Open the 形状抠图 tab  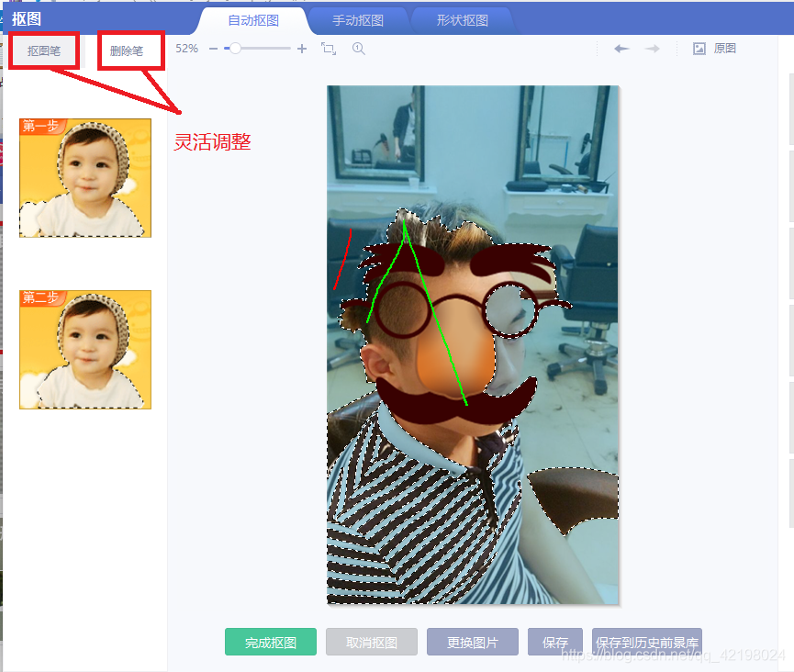[463, 20]
